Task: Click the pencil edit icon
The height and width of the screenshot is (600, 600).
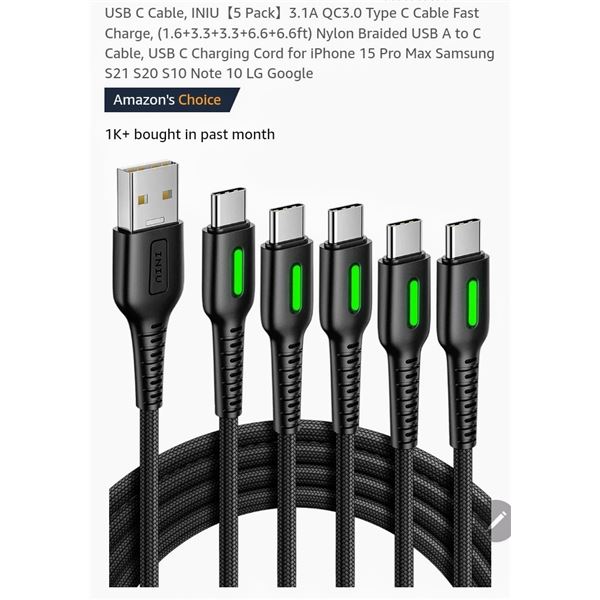Action: [x=499, y=521]
